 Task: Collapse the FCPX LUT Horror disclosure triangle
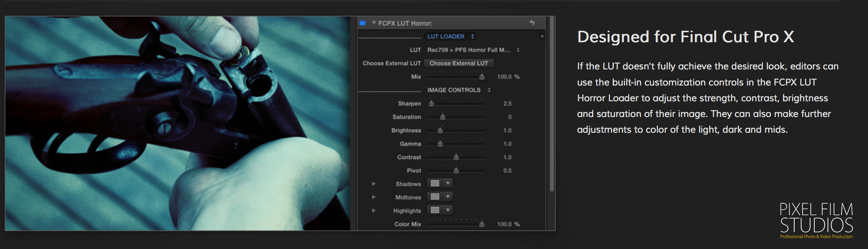pyautogui.click(x=374, y=23)
